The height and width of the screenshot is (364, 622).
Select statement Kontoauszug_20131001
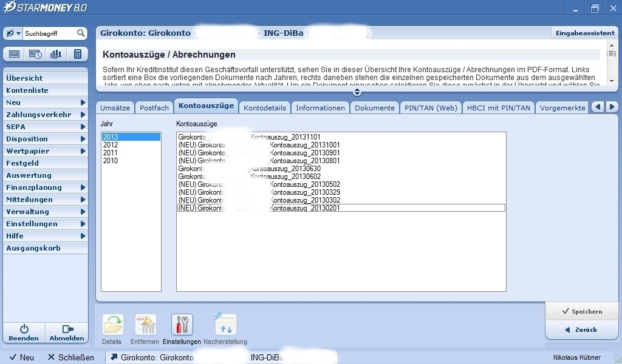[x=341, y=145]
